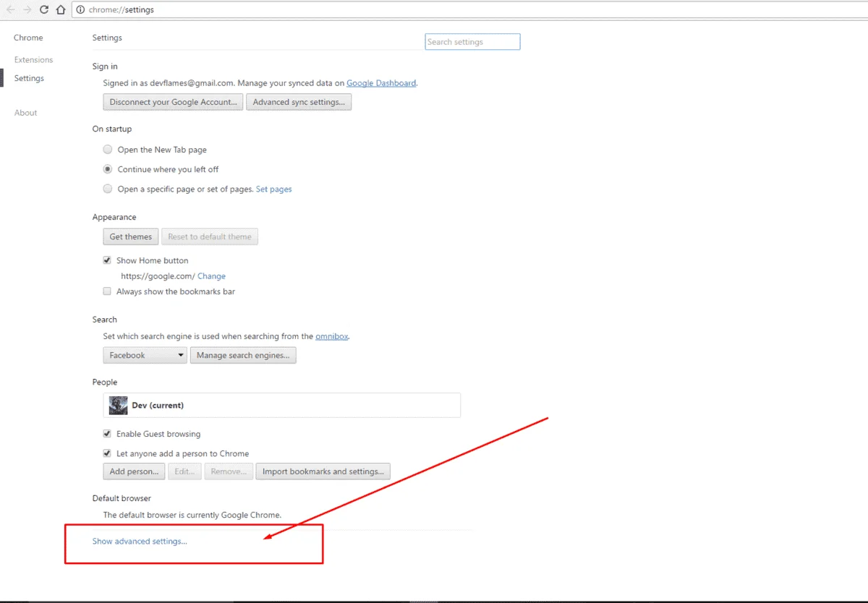This screenshot has height=603, width=868.
Task: Enable Always show the bookmarks bar
Action: [x=107, y=291]
